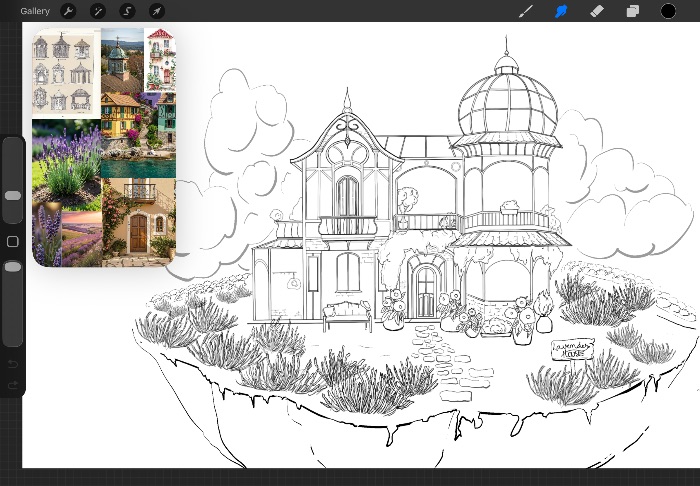Screen dimensions: 700x486
Task: Open the Gallery
Action: (35, 11)
